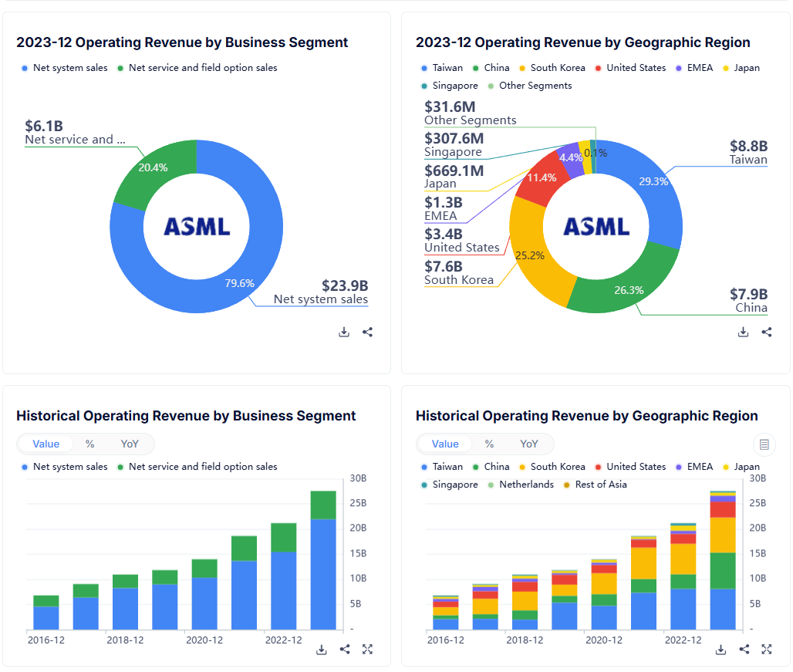Select % tab in Business Segment history
The width and height of the screenshot is (793, 672).
click(90, 444)
